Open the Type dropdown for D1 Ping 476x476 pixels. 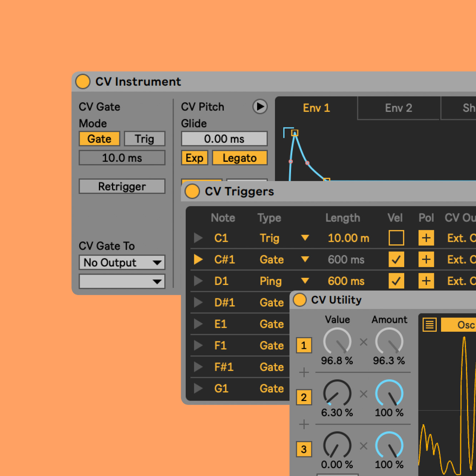[305, 281]
